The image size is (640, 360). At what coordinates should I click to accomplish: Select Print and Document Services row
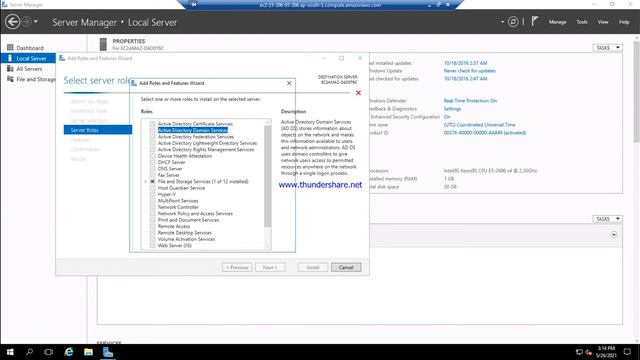point(188,220)
